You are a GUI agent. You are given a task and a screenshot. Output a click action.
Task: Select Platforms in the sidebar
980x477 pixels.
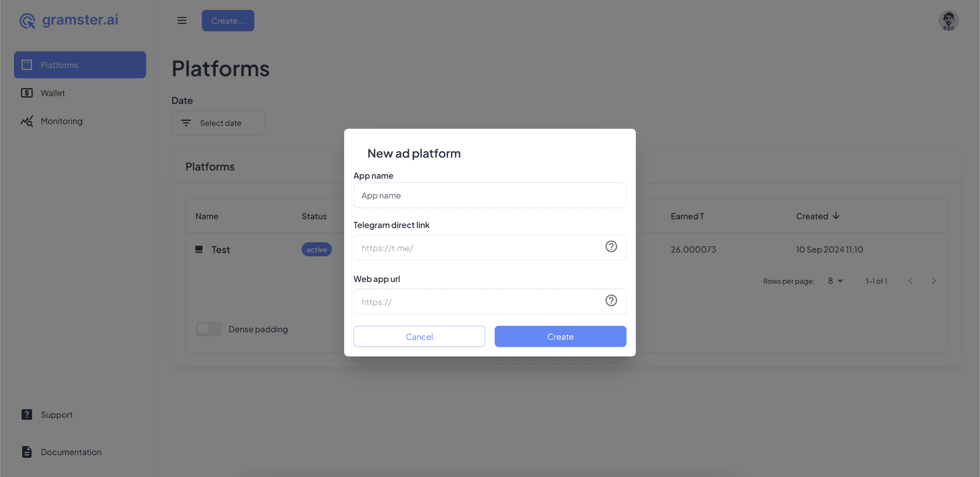pyautogui.click(x=80, y=65)
